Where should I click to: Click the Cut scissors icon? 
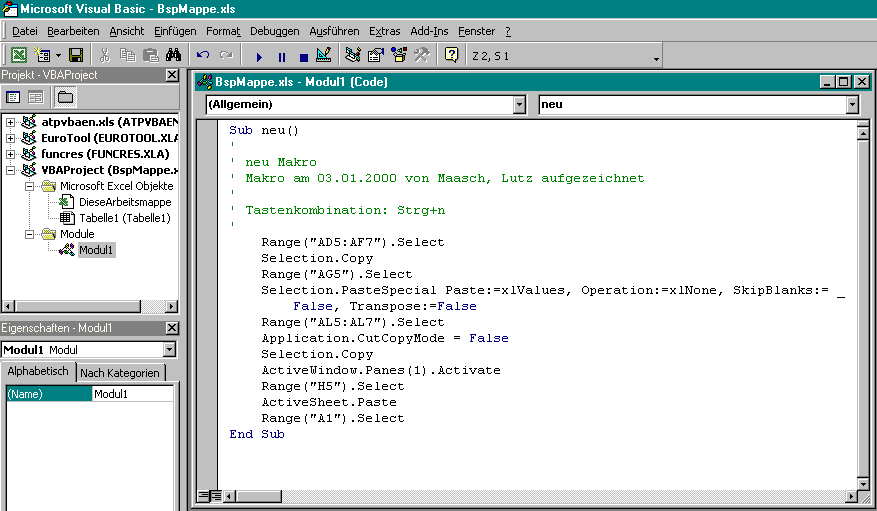(x=105, y=55)
